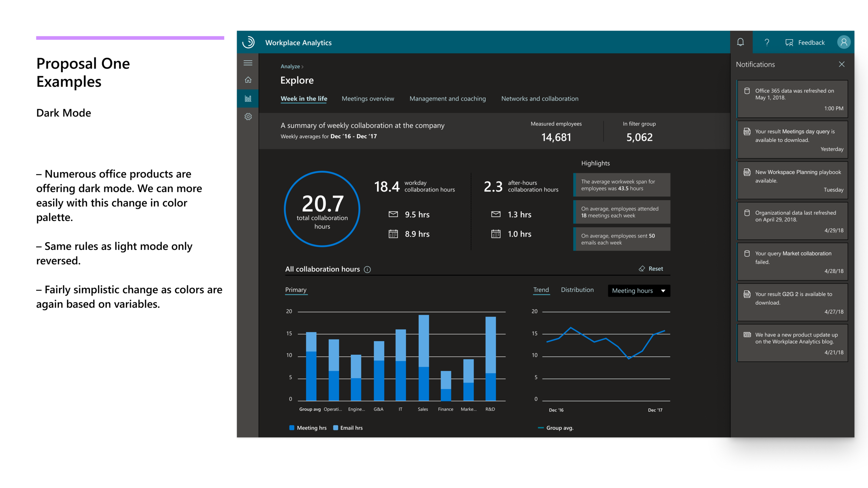Click the info icon beside All collaboration hours

pyautogui.click(x=367, y=269)
